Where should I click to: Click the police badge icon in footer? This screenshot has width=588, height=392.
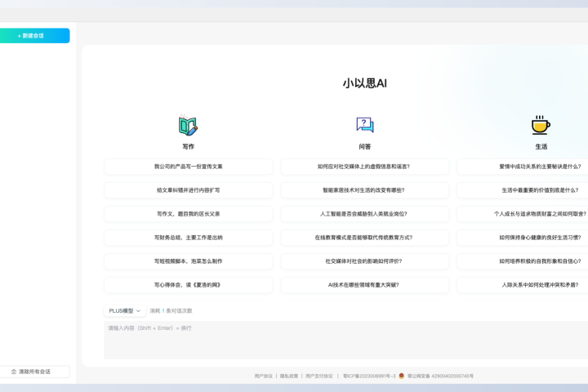402,376
